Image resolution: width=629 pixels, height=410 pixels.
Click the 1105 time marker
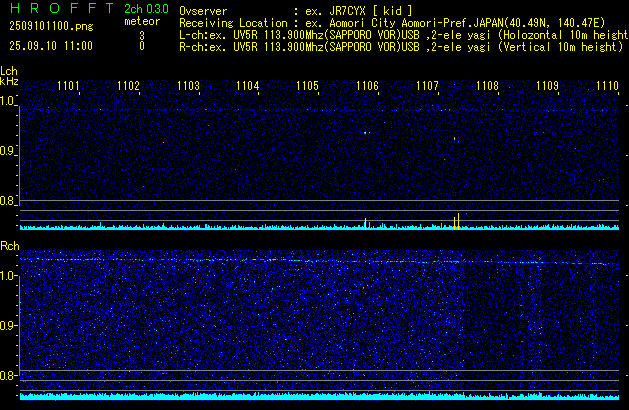click(x=307, y=86)
